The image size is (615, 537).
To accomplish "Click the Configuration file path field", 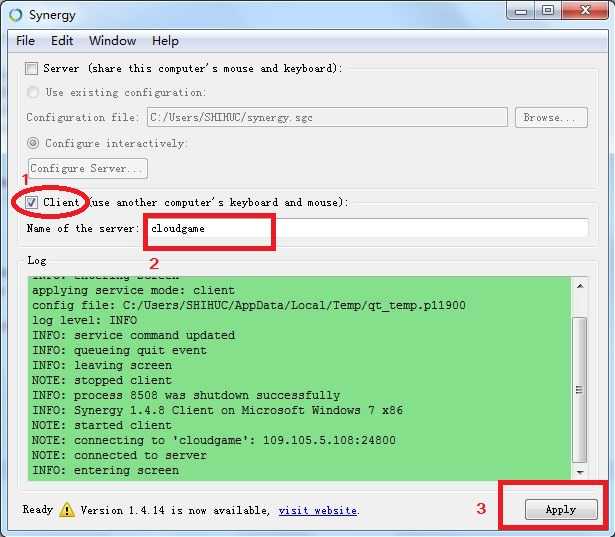I will (x=327, y=117).
